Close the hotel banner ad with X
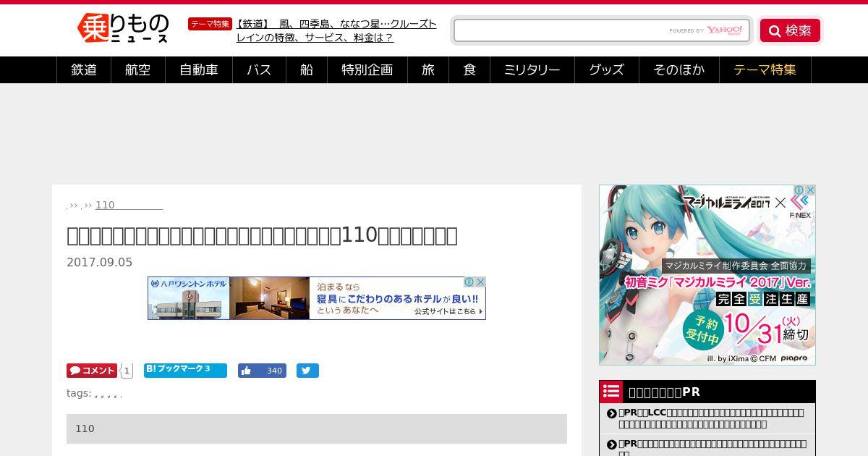868x456 pixels. click(x=480, y=282)
